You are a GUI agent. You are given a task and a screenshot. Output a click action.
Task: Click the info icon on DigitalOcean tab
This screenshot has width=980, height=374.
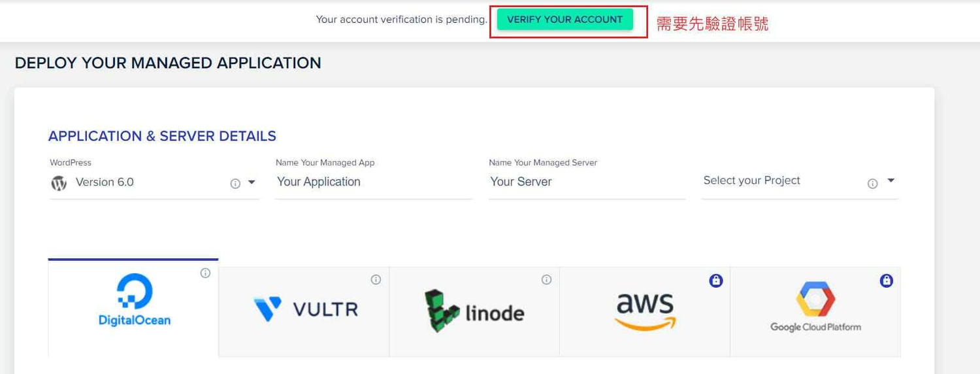(x=205, y=273)
